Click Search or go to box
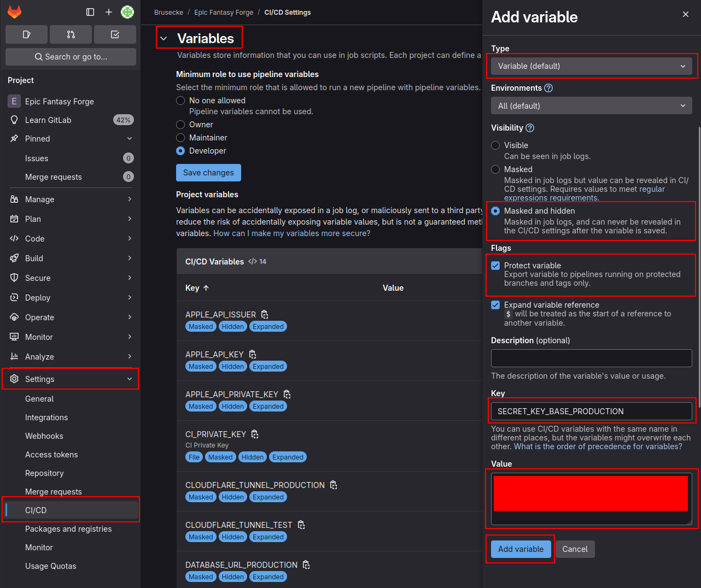 coord(71,57)
